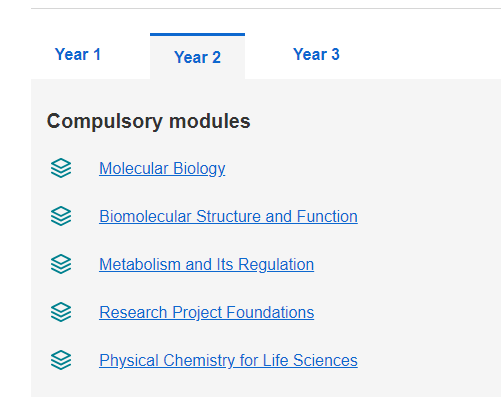This screenshot has width=501, height=397.
Task: Show the Year 3 modules tab
Action: [316, 54]
